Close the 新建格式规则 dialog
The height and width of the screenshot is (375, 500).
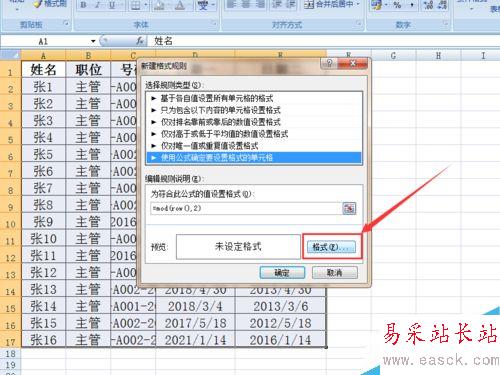point(353,63)
